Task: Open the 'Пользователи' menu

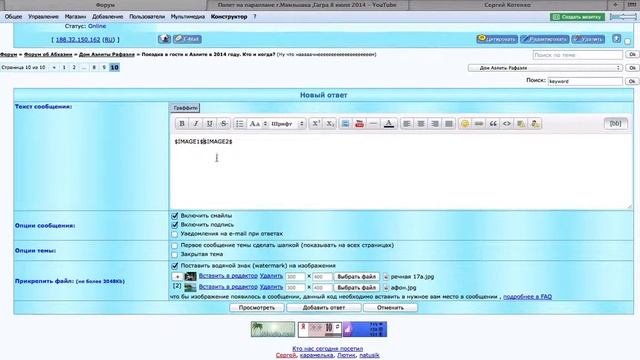Action: coord(147,17)
